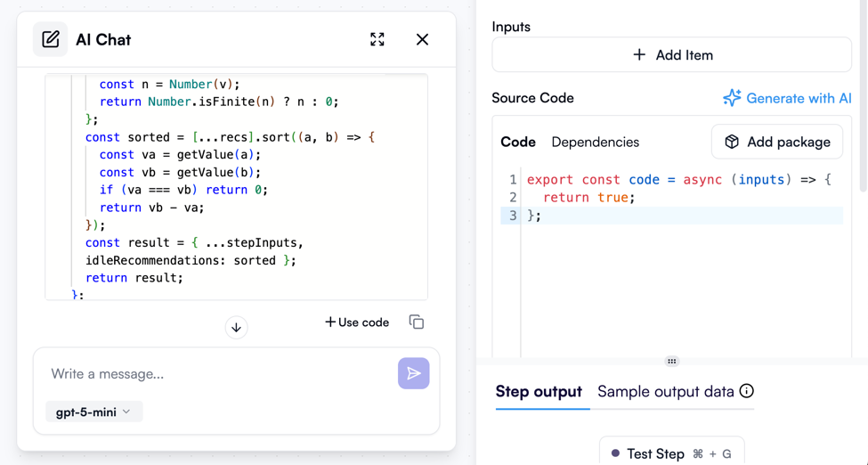
Task: Open the gpt-5-mini model dropdown
Action: tap(94, 412)
